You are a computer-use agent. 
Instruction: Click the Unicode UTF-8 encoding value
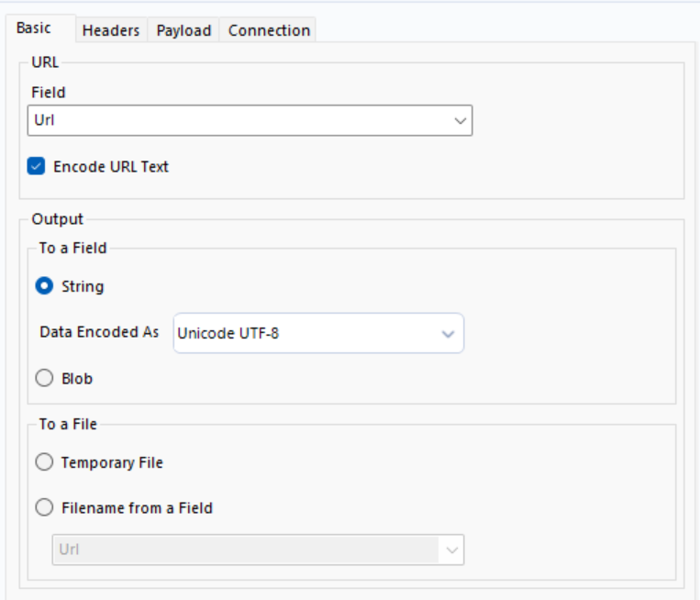[228, 333]
